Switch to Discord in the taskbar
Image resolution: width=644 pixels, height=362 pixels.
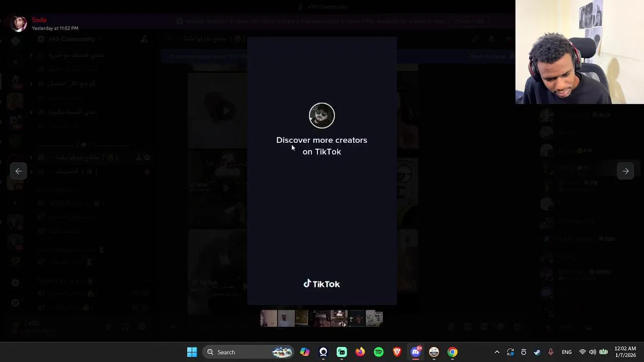pos(416,352)
